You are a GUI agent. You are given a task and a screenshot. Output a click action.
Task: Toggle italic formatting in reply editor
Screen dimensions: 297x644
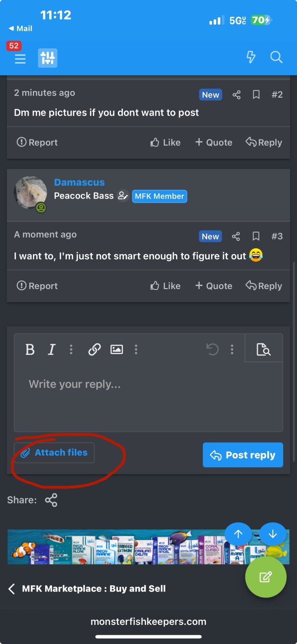(52, 349)
